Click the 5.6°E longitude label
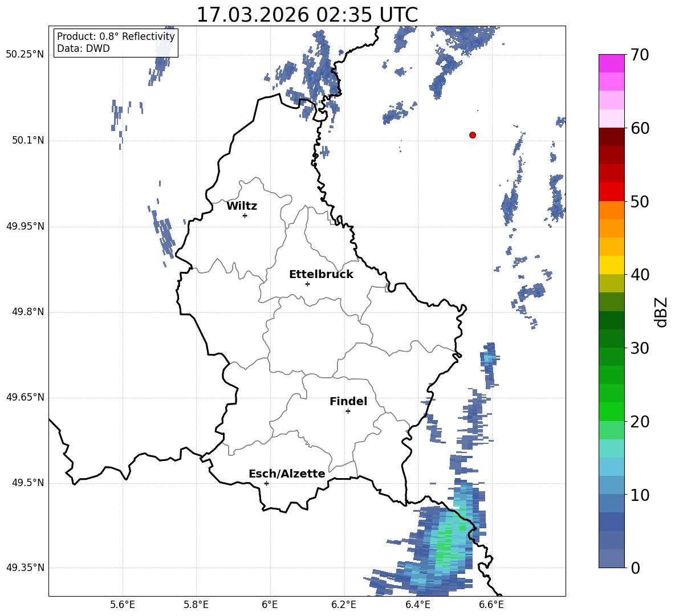 point(123,605)
